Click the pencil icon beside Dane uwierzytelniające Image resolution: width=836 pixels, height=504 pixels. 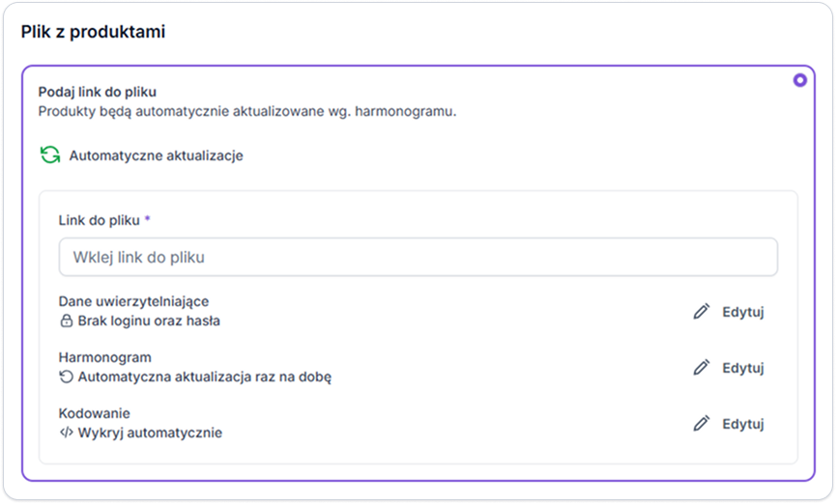pos(702,311)
